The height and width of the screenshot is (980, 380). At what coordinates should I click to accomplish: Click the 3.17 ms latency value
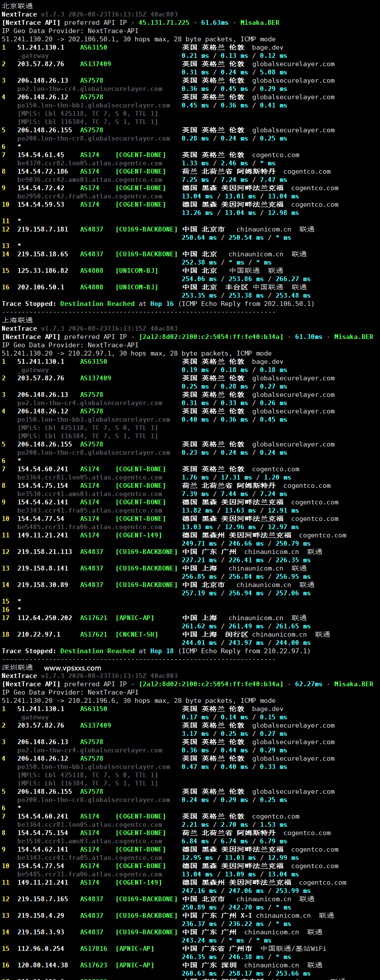[195, 734]
